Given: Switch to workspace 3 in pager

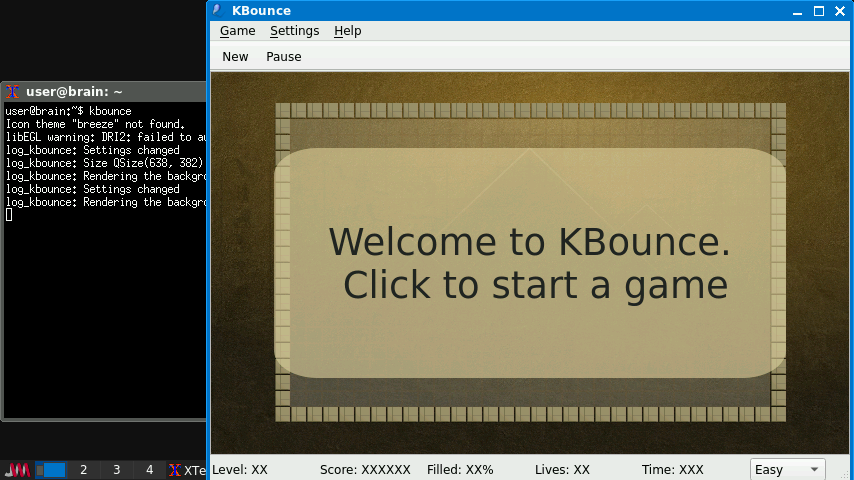Looking at the screenshot, I should click(x=117, y=470).
